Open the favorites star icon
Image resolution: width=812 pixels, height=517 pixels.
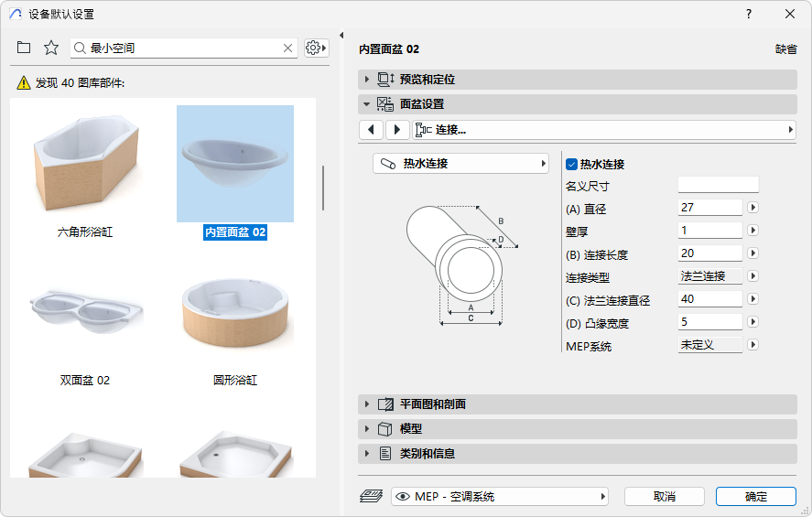pyautogui.click(x=50, y=48)
